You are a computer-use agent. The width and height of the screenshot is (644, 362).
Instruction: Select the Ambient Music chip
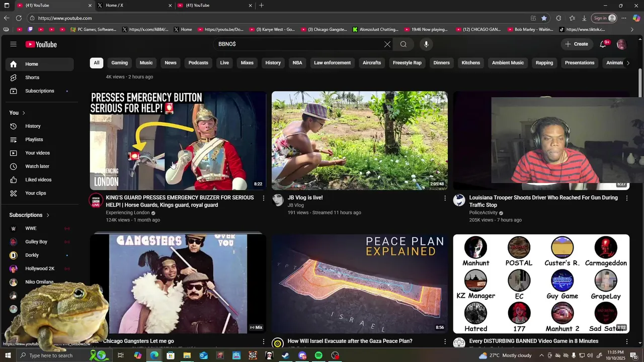(x=508, y=63)
